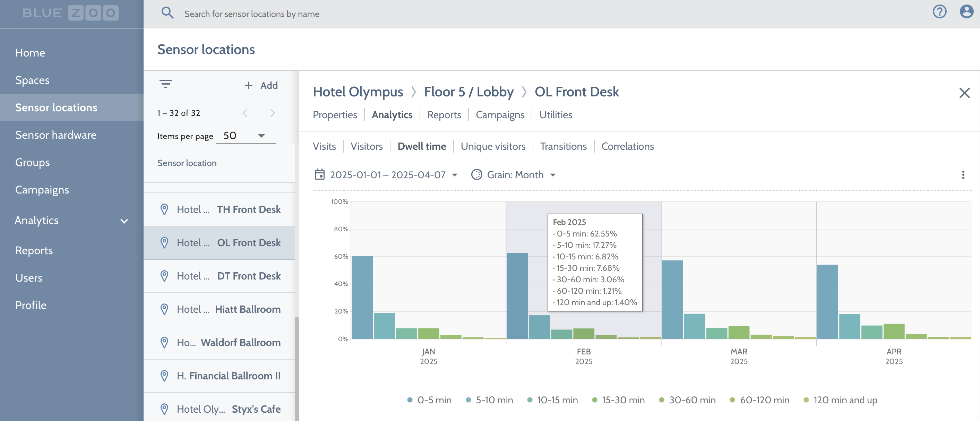Expand the Analytics sidebar submenu
Image resolution: width=980 pixels, height=421 pixels.
click(x=124, y=221)
